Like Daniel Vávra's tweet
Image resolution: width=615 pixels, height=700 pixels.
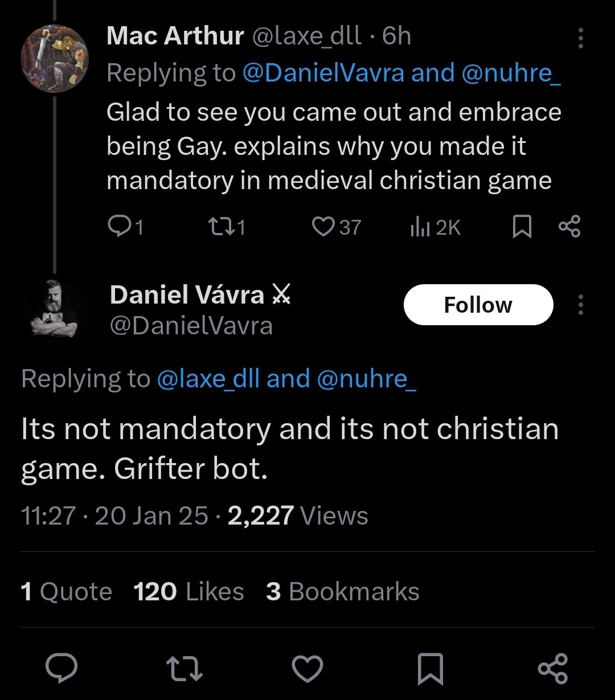[x=307, y=668]
